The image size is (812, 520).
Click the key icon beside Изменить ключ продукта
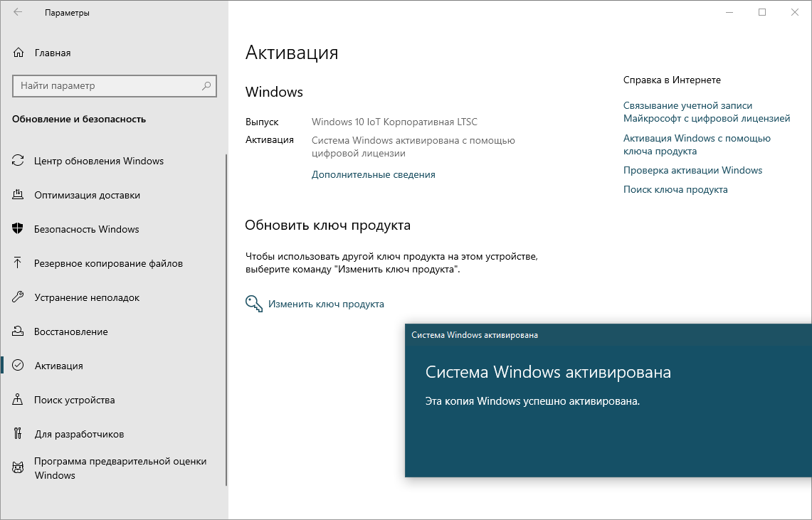(254, 304)
